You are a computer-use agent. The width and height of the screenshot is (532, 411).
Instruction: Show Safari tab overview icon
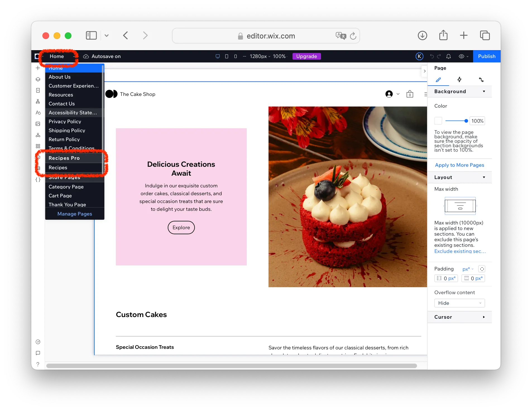click(x=485, y=35)
